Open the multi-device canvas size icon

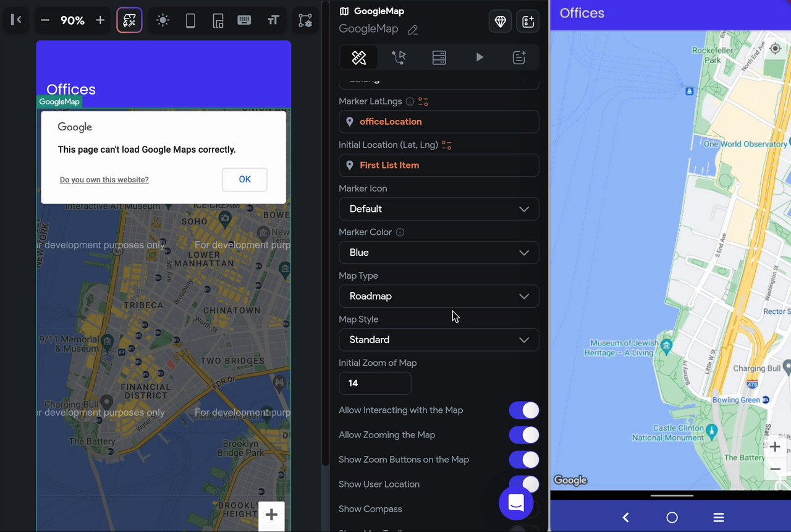pos(218,20)
